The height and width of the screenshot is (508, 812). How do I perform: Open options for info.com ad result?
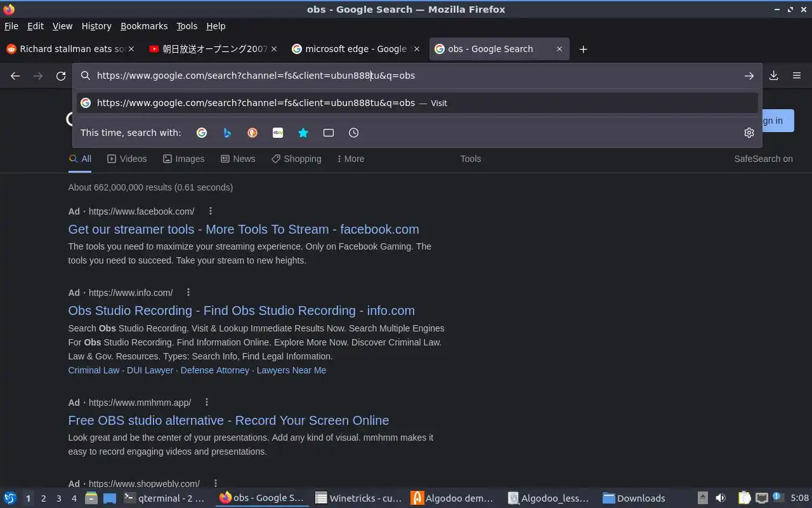click(188, 293)
